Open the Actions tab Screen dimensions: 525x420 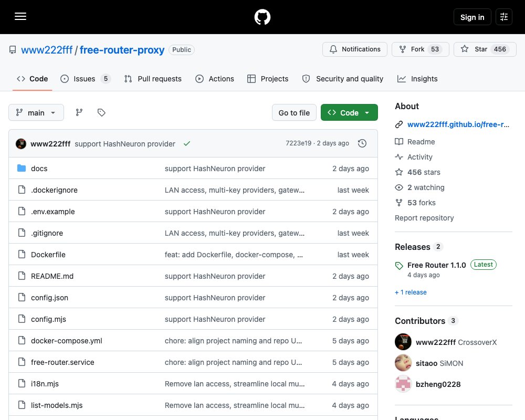coord(215,79)
